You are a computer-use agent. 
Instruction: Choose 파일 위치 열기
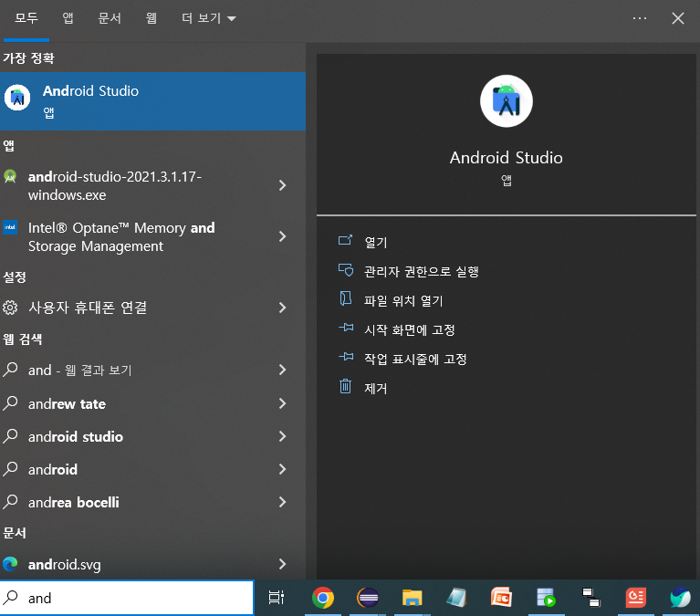tap(403, 301)
